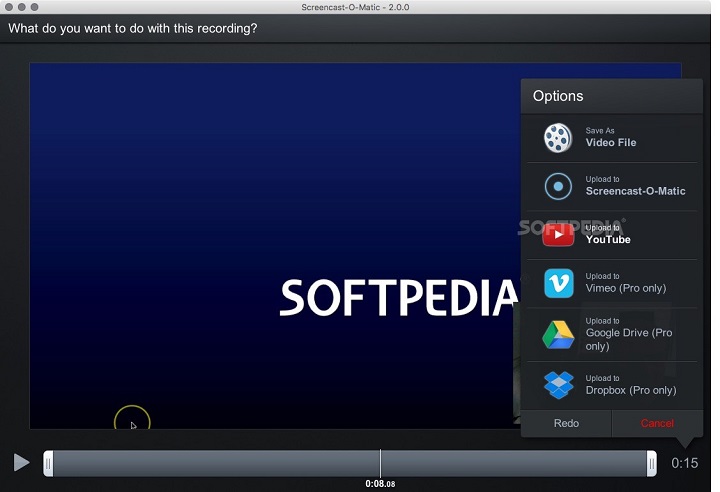
Task: Click the red YouTube play icon
Action: (x=558, y=235)
